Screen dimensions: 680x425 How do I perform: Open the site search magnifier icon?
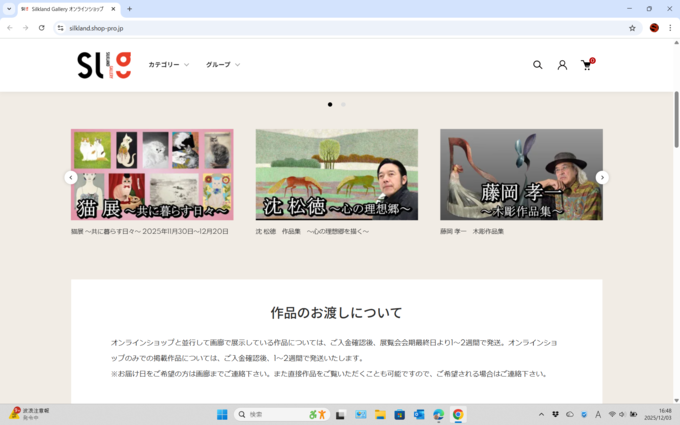[x=537, y=65]
